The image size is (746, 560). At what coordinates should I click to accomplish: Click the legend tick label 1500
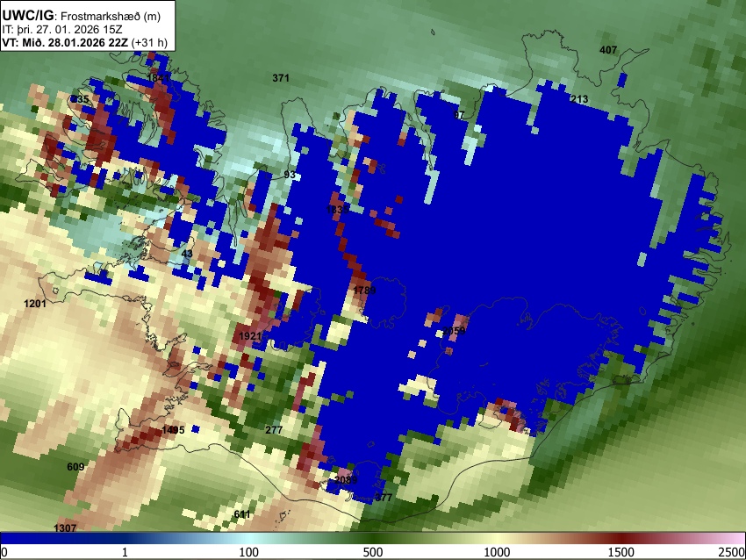621,552
